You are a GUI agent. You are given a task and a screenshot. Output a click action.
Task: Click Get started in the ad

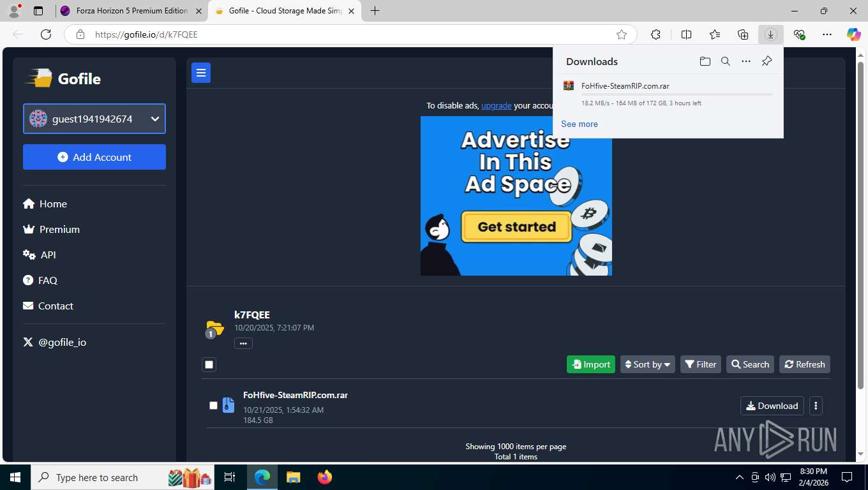pyautogui.click(x=516, y=226)
